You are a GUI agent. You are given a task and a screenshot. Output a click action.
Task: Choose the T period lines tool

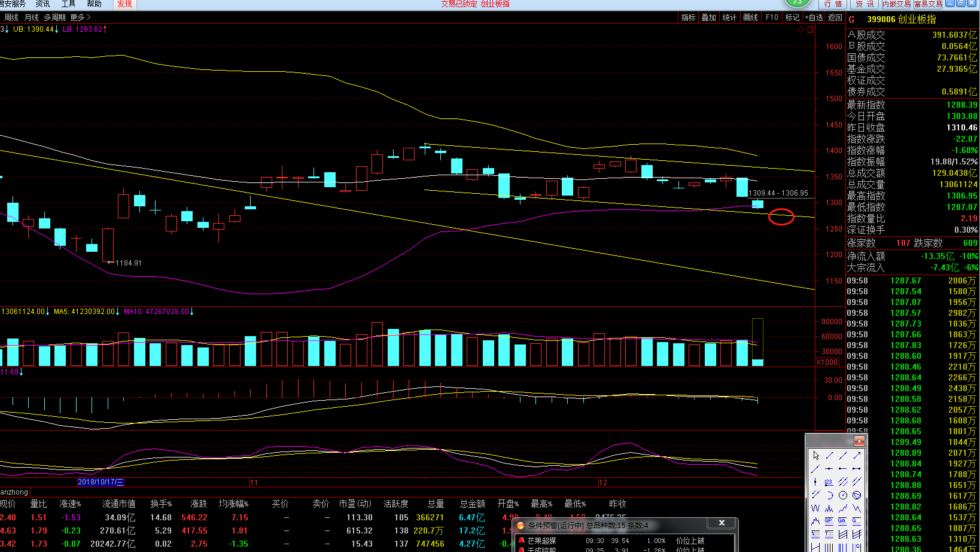[x=829, y=534]
